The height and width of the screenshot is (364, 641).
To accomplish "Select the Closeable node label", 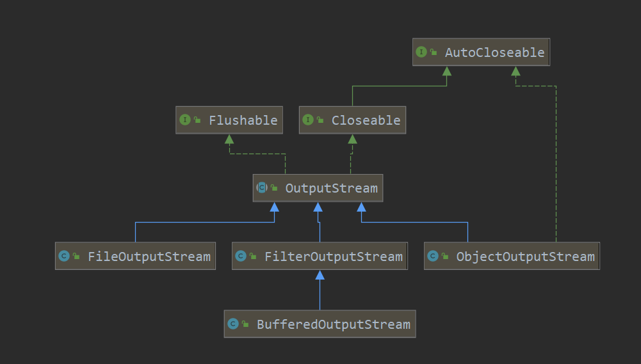I will (x=366, y=120).
